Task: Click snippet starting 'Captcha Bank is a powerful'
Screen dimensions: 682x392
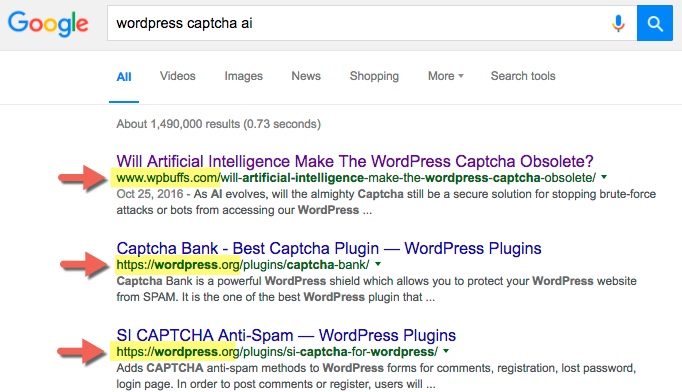Action: [376, 289]
